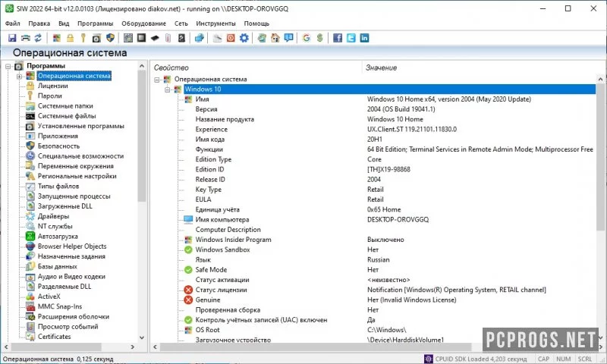Click the Google toolbar icon

click(x=307, y=38)
